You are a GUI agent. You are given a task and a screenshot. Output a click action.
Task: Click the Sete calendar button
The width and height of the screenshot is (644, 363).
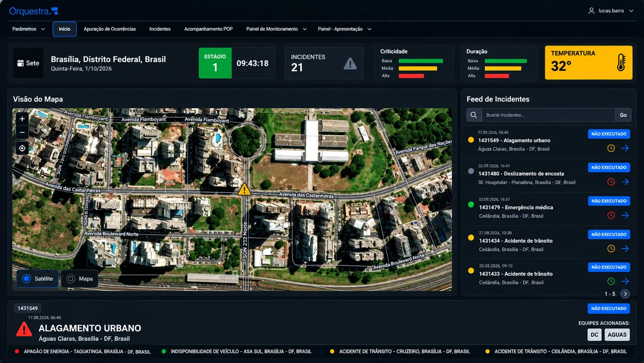click(28, 63)
